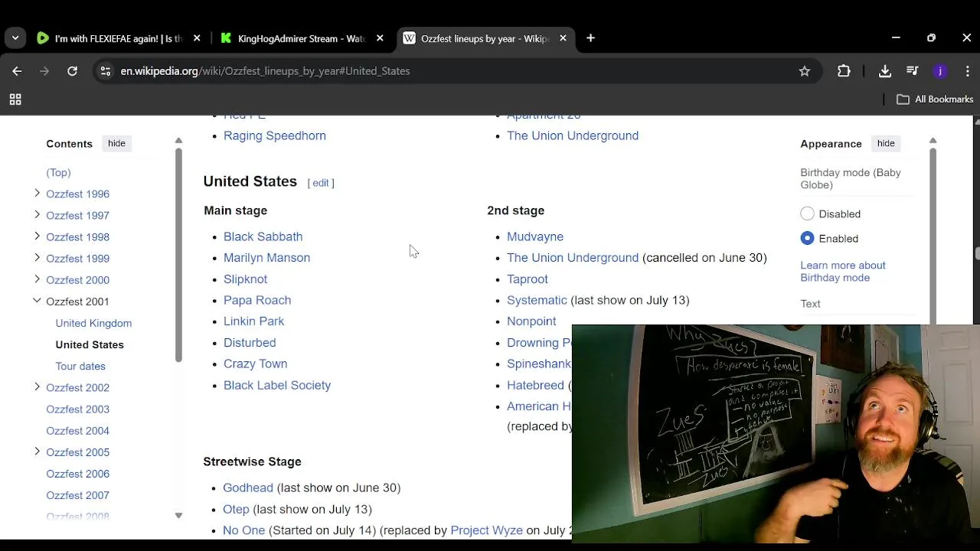980x551 pixels.
Task: Open the Black Sabbath link
Action: pyautogui.click(x=263, y=236)
